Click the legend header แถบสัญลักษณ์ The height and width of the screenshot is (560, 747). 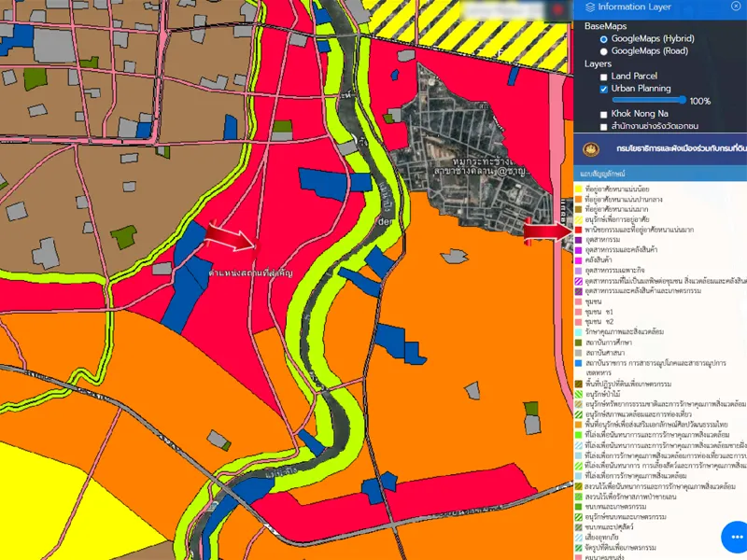point(600,175)
